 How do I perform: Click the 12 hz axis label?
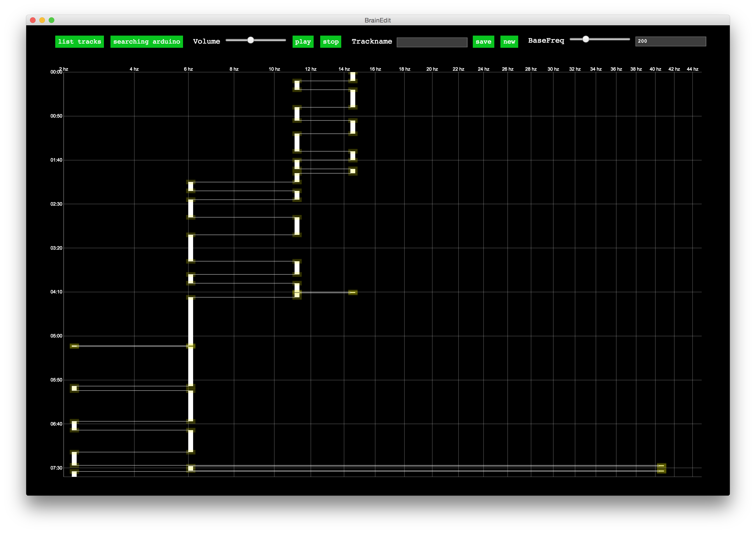click(311, 69)
